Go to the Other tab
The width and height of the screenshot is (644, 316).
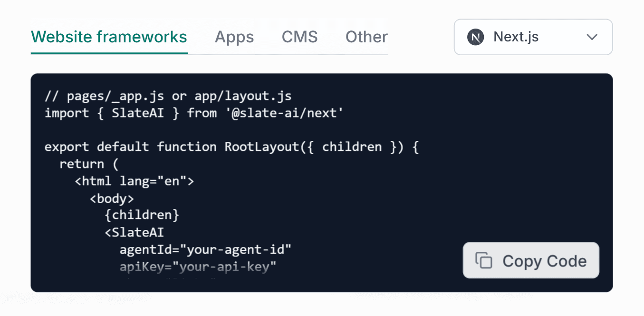[x=366, y=37]
